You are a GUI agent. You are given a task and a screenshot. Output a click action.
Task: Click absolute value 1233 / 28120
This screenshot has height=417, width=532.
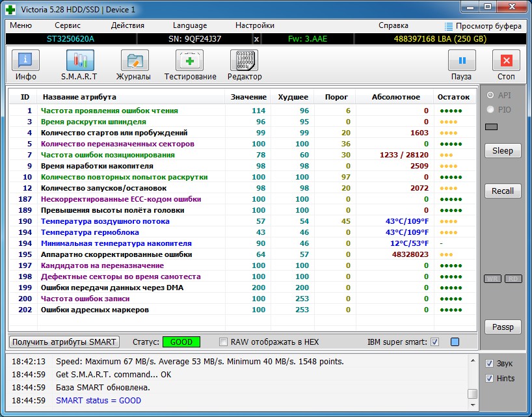coord(404,155)
